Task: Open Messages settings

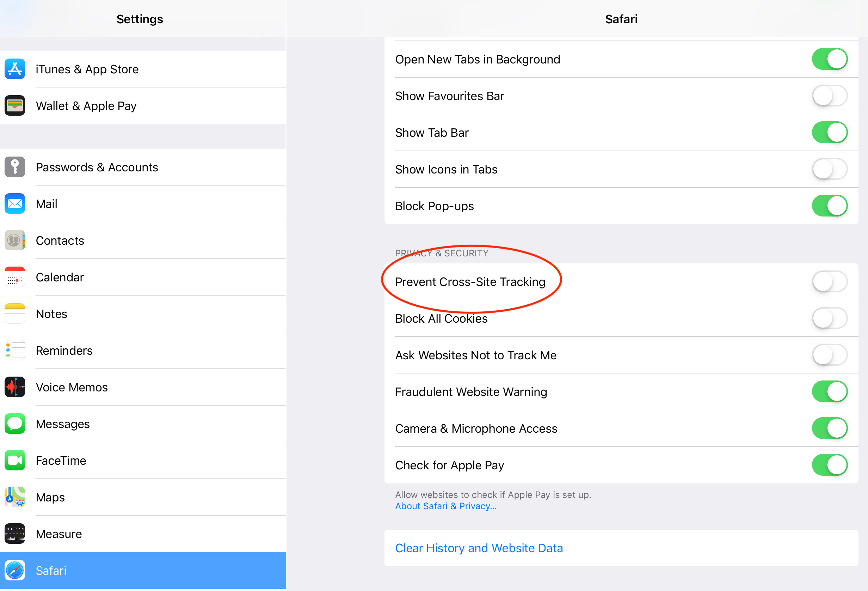Action: [x=143, y=424]
